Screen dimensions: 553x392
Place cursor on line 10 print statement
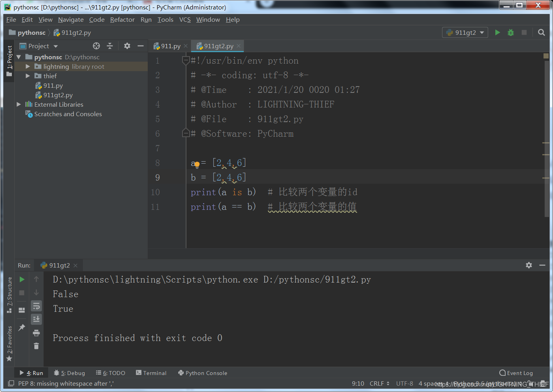(x=223, y=192)
